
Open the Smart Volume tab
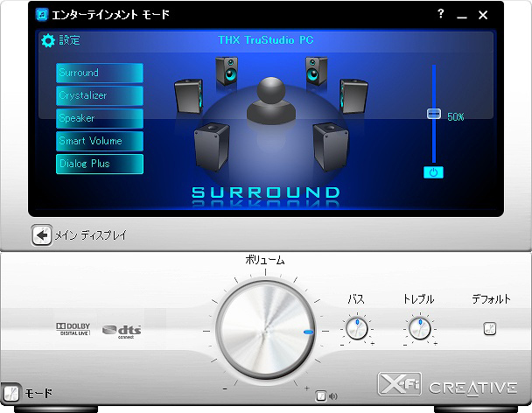click(100, 141)
